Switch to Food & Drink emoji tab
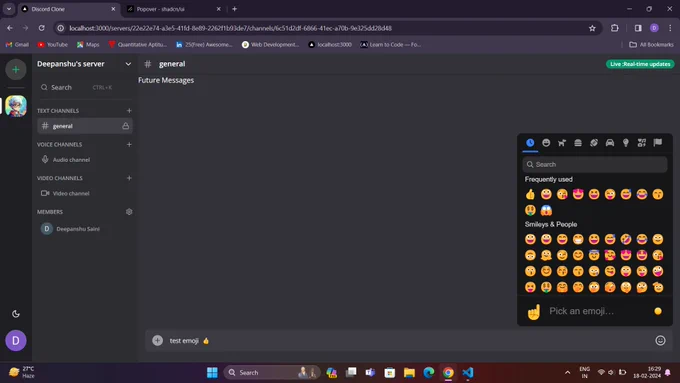Screen dimensions: 680x383 pyautogui.click(x=578, y=143)
